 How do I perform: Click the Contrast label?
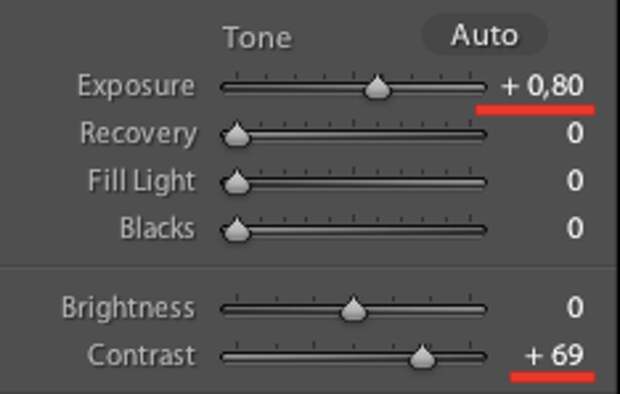point(141,355)
